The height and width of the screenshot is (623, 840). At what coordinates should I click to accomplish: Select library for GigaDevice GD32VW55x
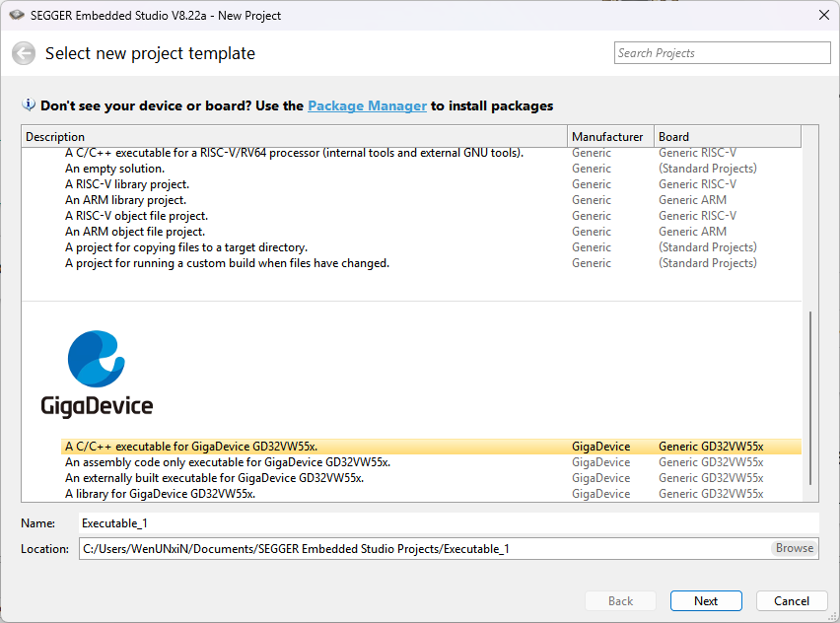click(160, 494)
